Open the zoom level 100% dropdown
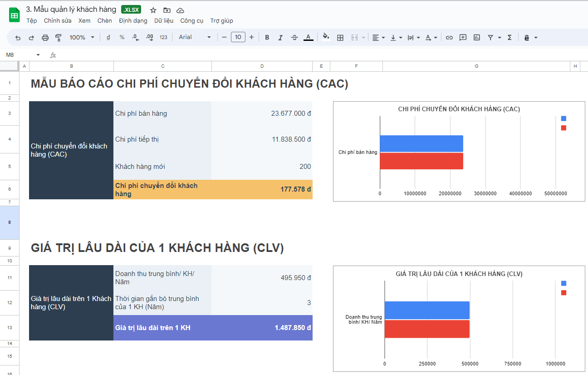Viewport: 588px width, 375px height. click(x=82, y=37)
